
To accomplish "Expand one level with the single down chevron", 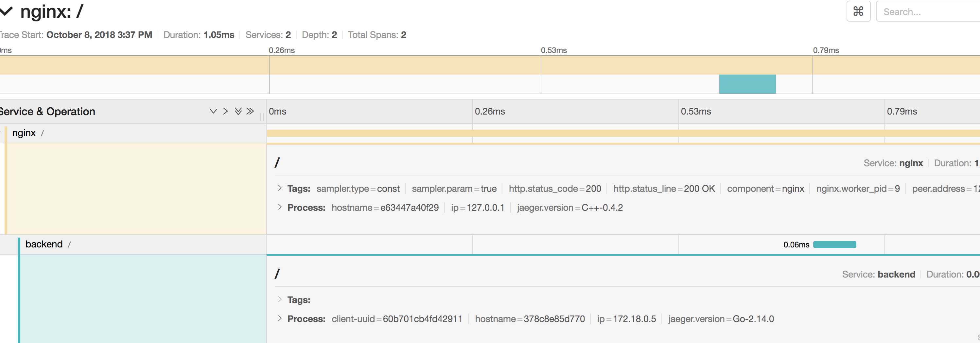I will (x=213, y=111).
